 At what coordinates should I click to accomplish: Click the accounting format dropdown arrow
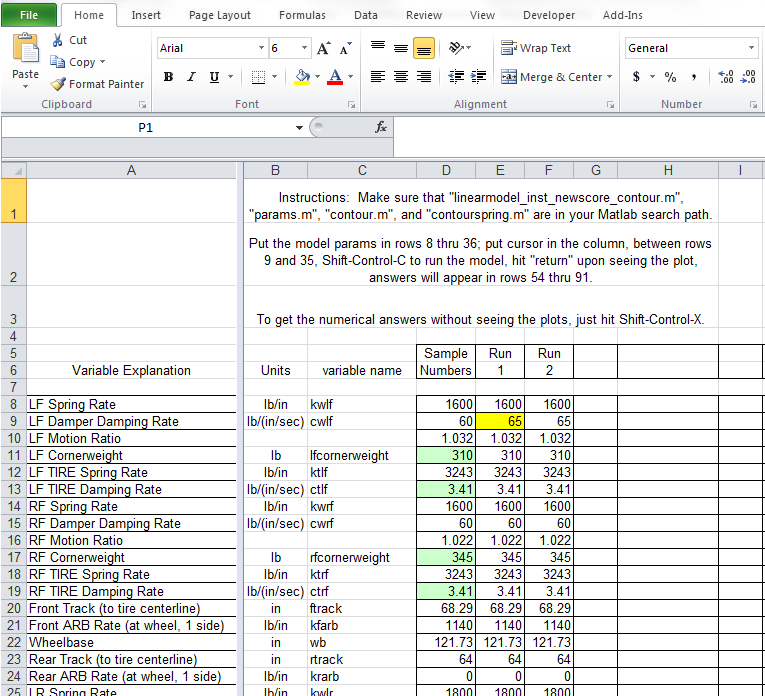tap(652, 77)
